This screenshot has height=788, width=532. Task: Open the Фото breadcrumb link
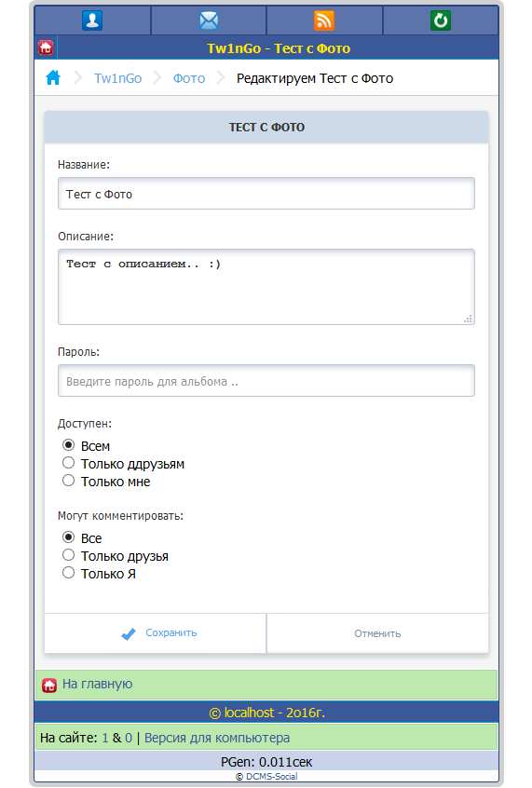(189, 78)
